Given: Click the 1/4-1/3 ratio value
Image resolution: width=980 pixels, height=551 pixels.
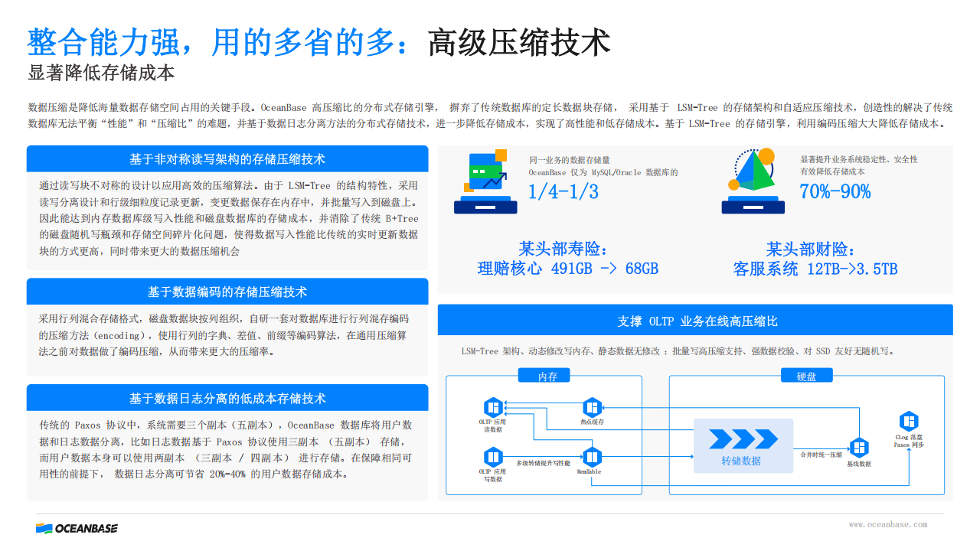Looking at the screenshot, I should click(563, 192).
